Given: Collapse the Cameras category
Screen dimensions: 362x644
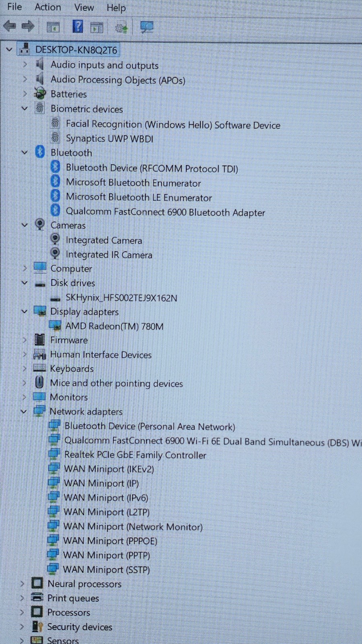Looking at the screenshot, I should pos(25,225).
